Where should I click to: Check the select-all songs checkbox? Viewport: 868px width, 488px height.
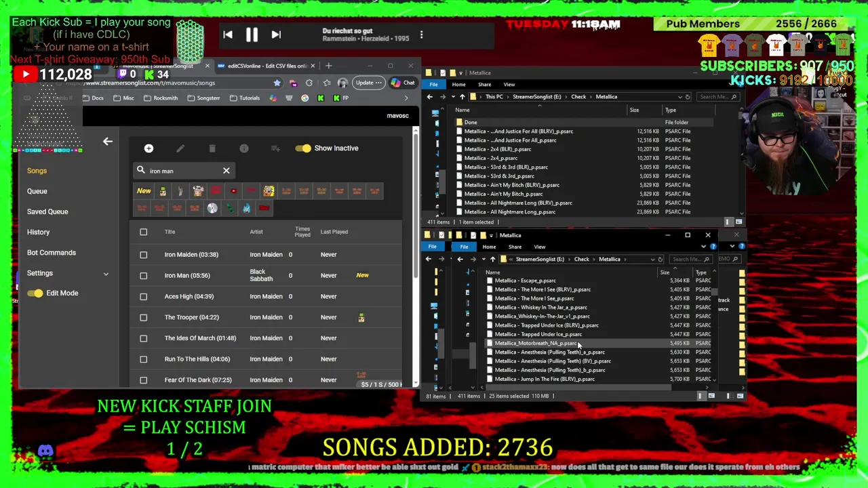[x=143, y=232]
